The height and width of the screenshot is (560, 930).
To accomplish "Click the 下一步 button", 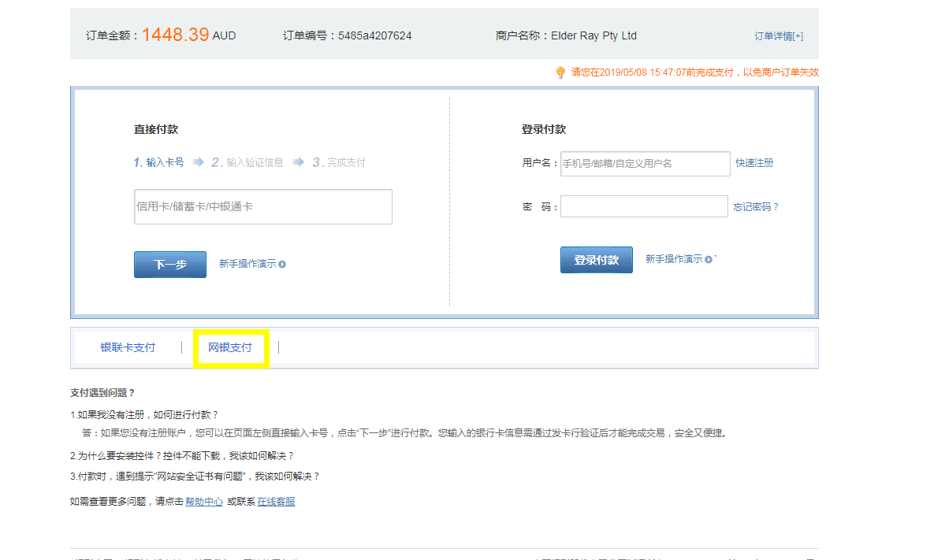I will click(x=169, y=264).
